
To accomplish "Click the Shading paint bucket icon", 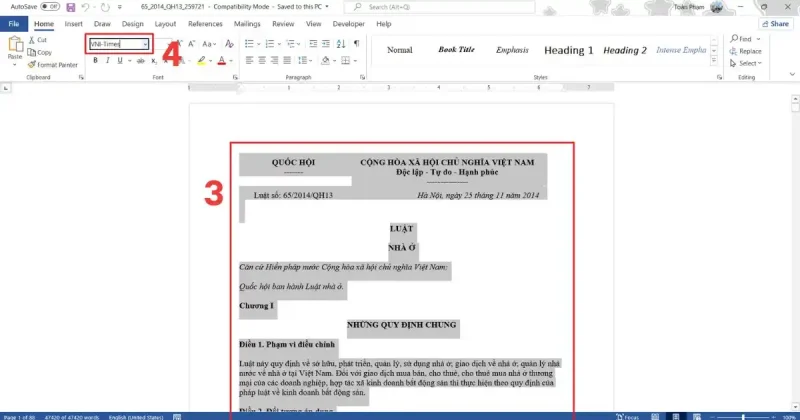I will (x=325, y=61).
